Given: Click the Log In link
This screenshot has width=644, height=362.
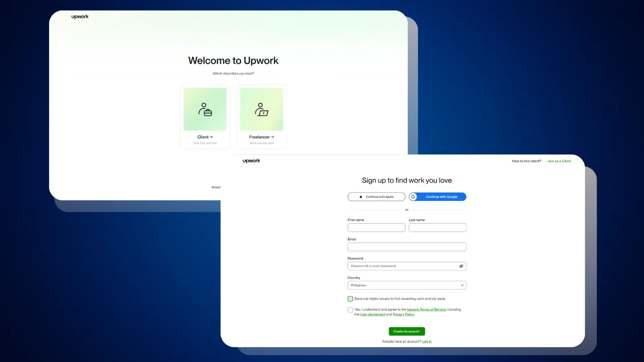Looking at the screenshot, I should pos(427,341).
